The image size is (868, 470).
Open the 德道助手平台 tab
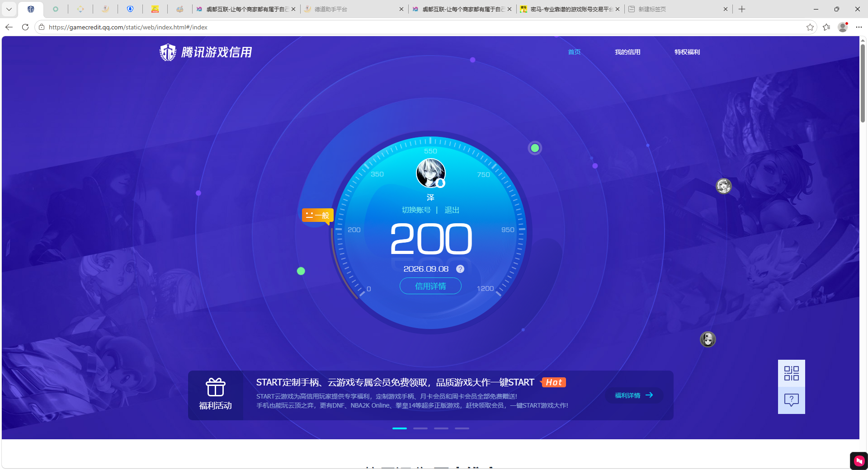click(x=354, y=9)
